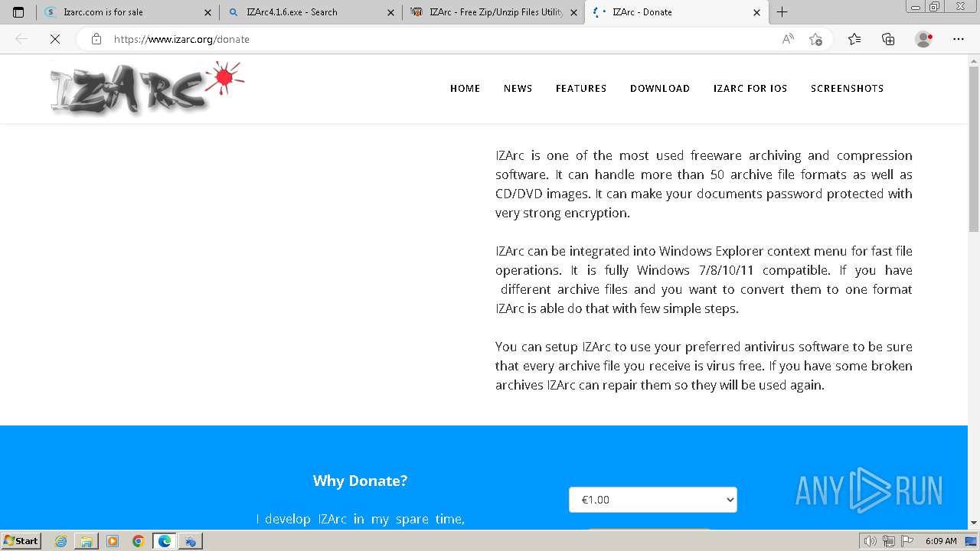Open the FEATURES menu link

(x=581, y=88)
